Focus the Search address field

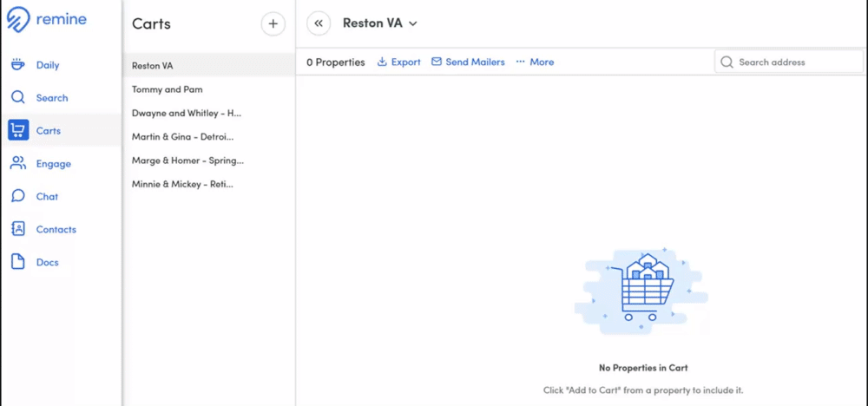coord(789,62)
